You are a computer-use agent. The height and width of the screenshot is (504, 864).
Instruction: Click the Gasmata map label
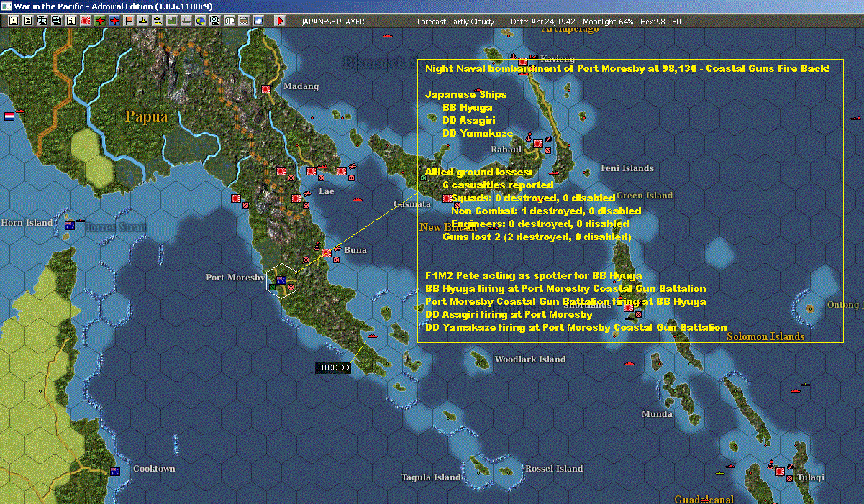pyautogui.click(x=412, y=204)
